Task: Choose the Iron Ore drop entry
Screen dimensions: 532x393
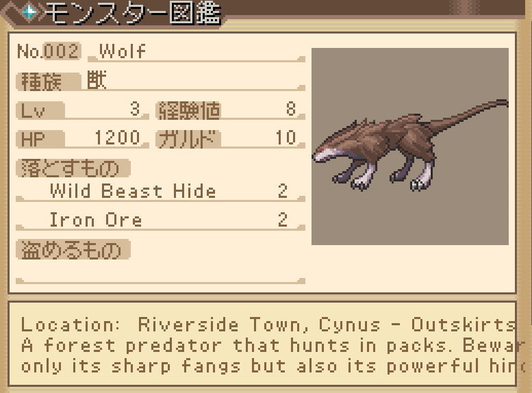Action: pyautogui.click(x=160, y=220)
